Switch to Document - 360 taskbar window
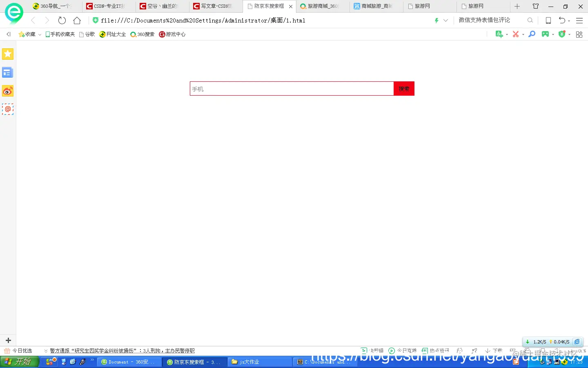Screen dimensions: 588x368 129,362
